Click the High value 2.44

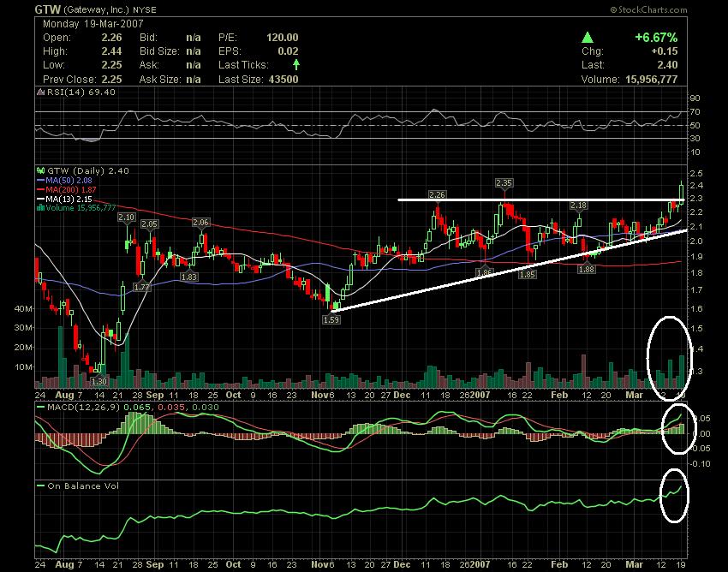112,51
